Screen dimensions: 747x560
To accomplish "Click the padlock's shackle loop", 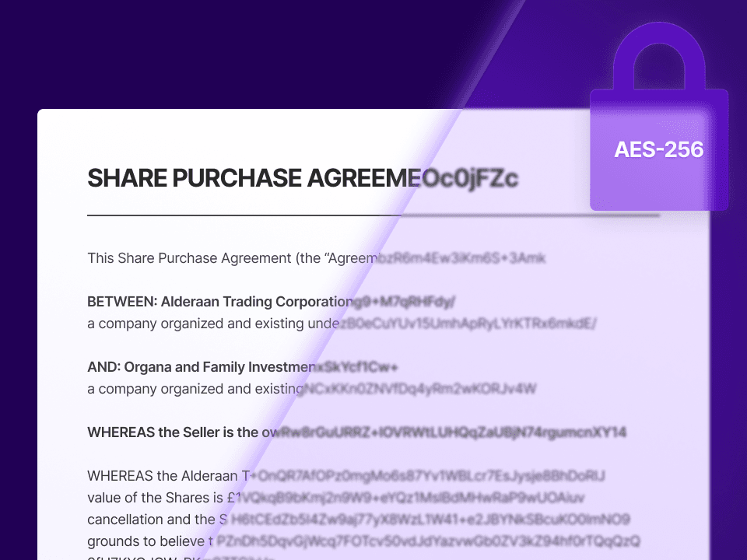I will (x=658, y=58).
